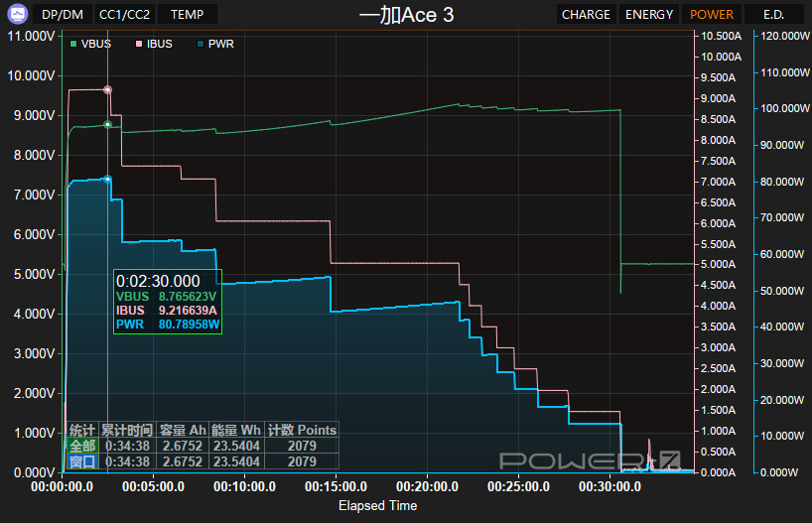Click the highlighted POWER button

click(x=712, y=15)
